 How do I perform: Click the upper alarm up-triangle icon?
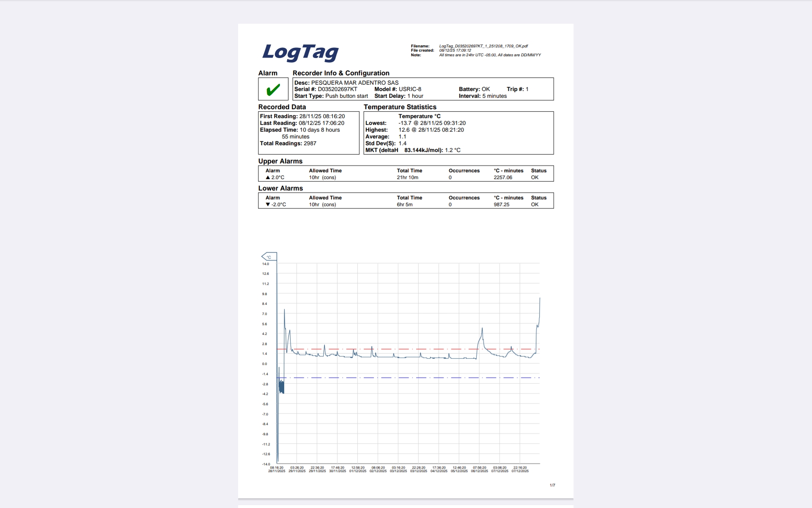click(x=268, y=177)
